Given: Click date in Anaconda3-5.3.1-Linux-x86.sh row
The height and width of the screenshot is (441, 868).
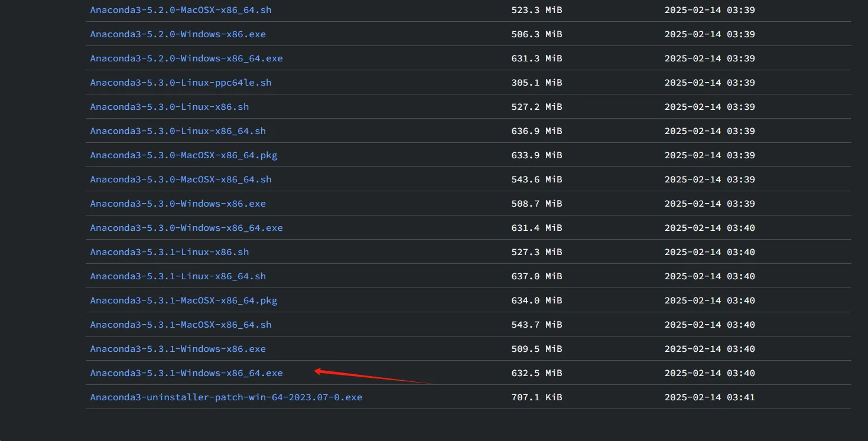Looking at the screenshot, I should [710, 252].
